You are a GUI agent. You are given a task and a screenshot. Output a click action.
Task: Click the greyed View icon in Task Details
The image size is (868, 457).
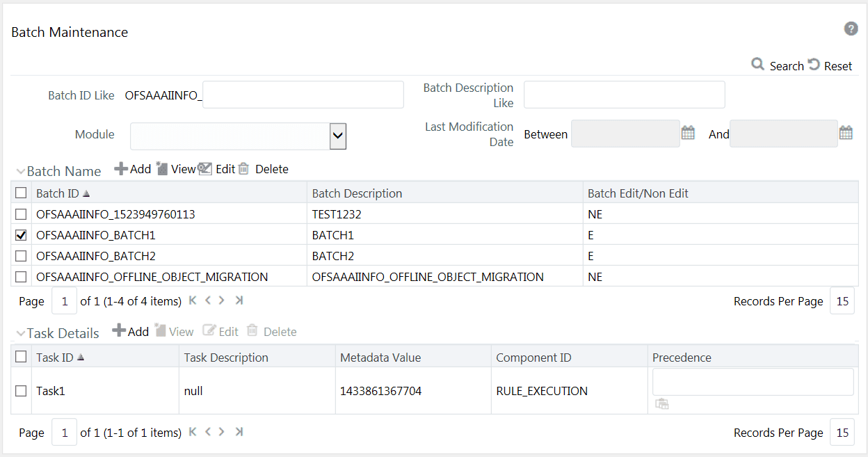click(160, 331)
